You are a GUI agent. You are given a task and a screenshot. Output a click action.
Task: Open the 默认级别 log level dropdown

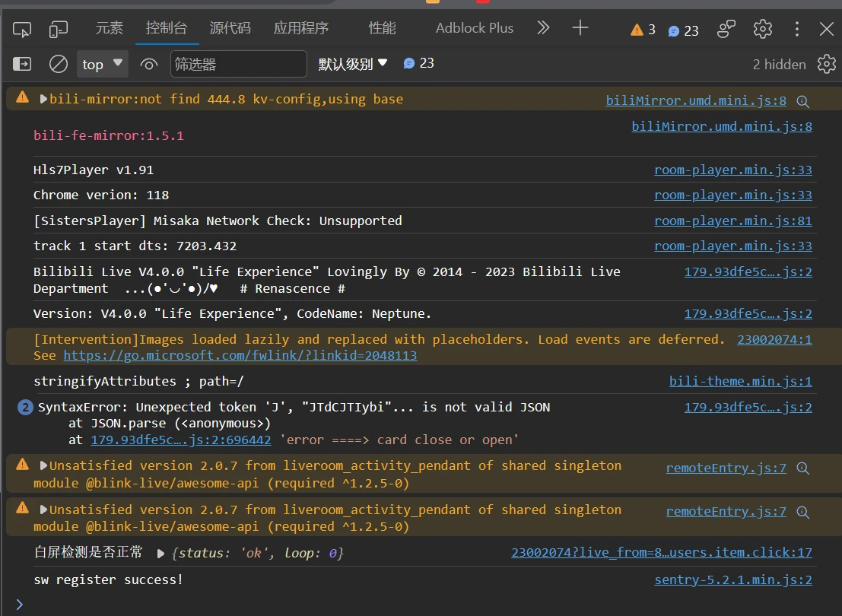(x=353, y=64)
